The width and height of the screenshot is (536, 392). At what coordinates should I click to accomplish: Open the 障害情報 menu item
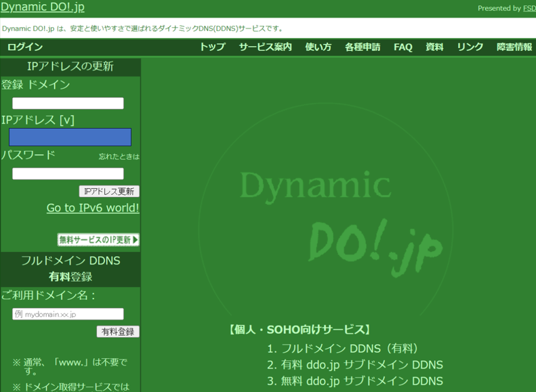pos(514,47)
